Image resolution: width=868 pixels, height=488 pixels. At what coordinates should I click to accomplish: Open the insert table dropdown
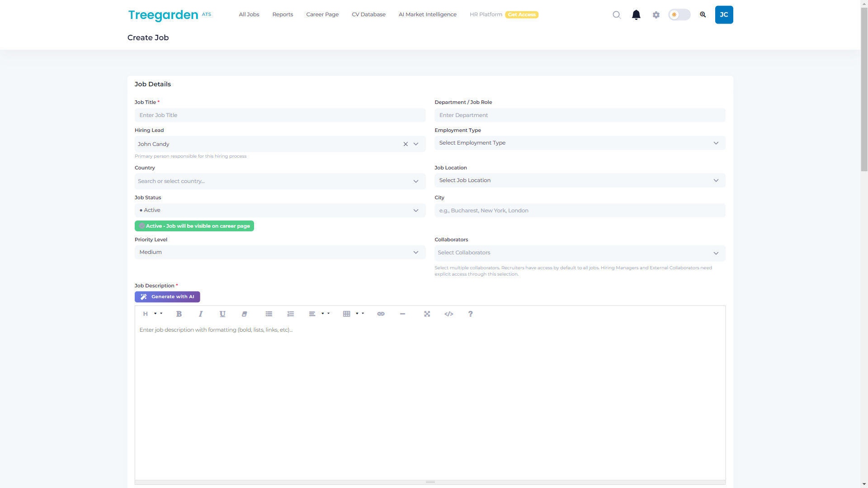click(x=354, y=314)
